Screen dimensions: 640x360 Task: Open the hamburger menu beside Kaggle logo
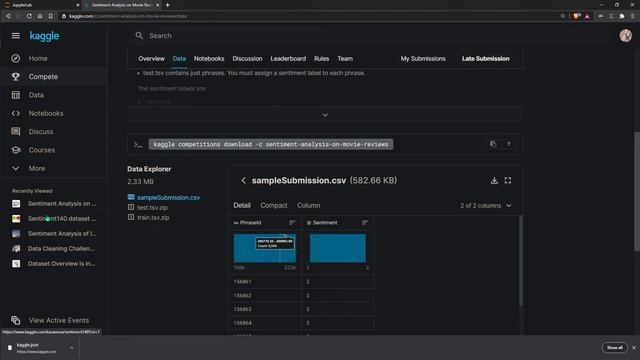click(x=16, y=36)
